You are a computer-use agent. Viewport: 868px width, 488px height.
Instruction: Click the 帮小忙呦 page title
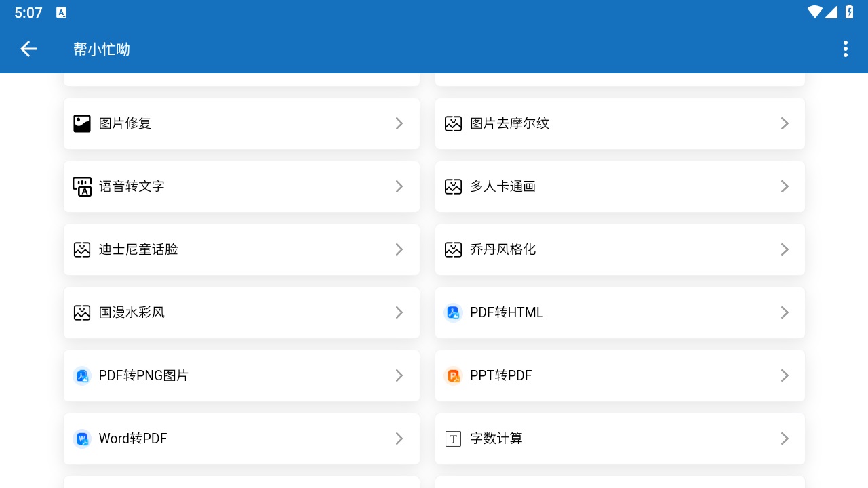pyautogui.click(x=102, y=49)
